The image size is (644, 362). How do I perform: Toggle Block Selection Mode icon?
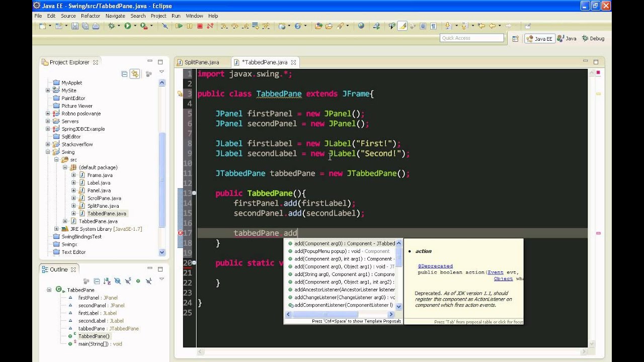click(423, 26)
